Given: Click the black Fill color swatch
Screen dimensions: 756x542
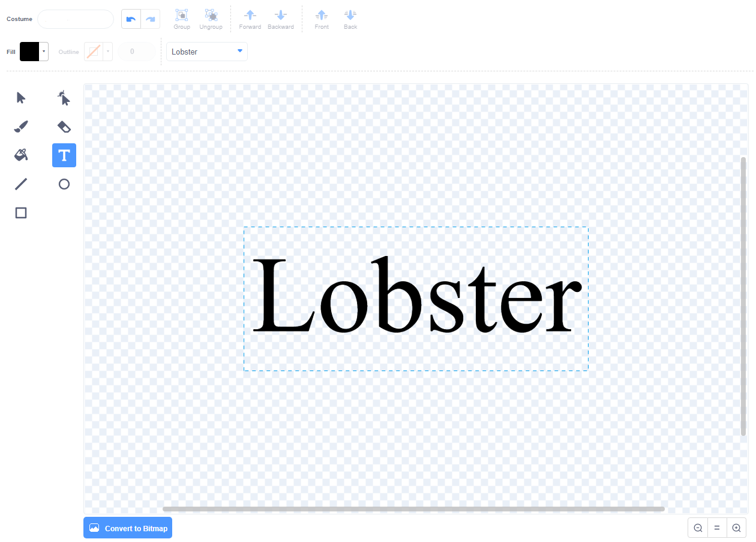Looking at the screenshot, I should (x=29, y=52).
